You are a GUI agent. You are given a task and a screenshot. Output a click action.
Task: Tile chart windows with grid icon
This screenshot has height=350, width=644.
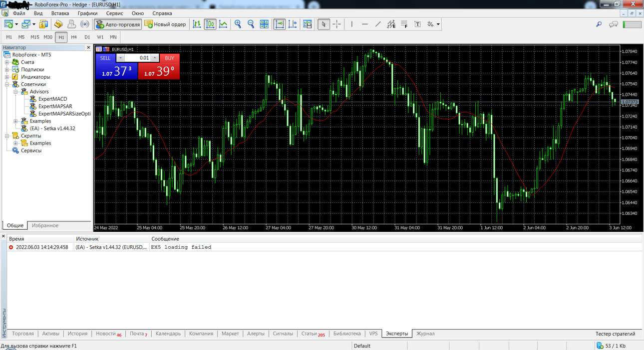[264, 24]
